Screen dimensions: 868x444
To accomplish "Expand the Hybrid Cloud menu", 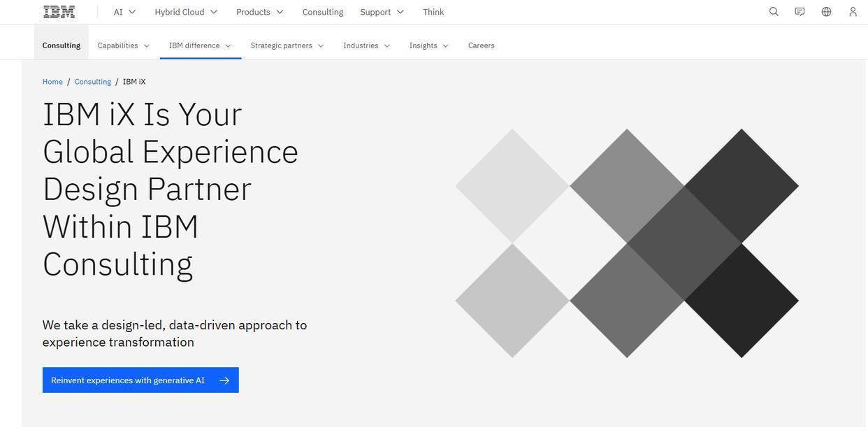I will (186, 12).
